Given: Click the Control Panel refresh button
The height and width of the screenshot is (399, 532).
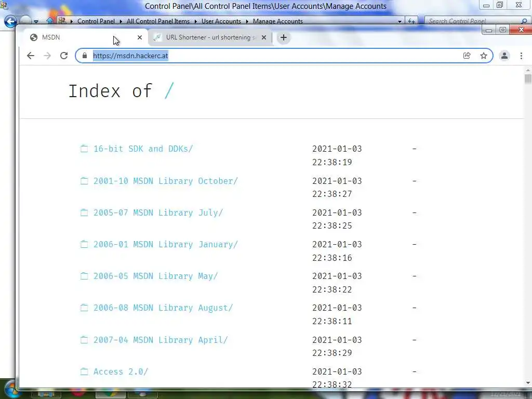Looking at the screenshot, I should coord(411,21).
